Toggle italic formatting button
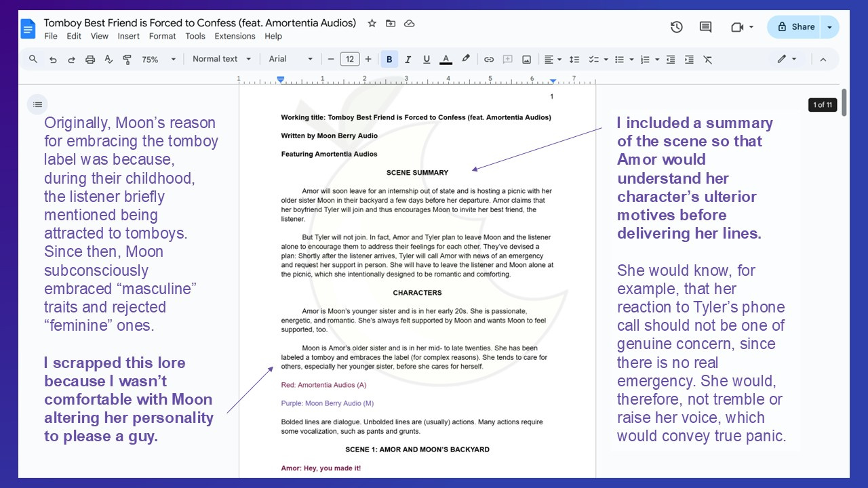This screenshot has width=868, height=488. click(408, 60)
